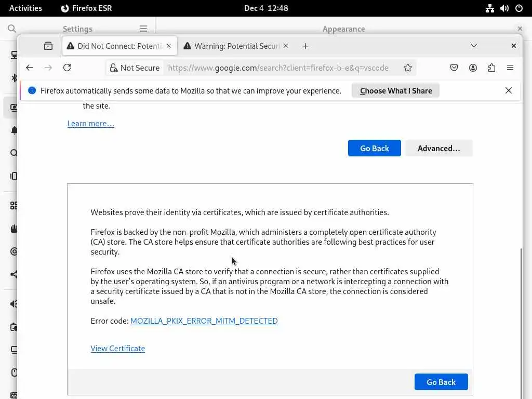532x399 pixels.
Task: Click Go Back button in advanced panel
Action: (x=441, y=382)
